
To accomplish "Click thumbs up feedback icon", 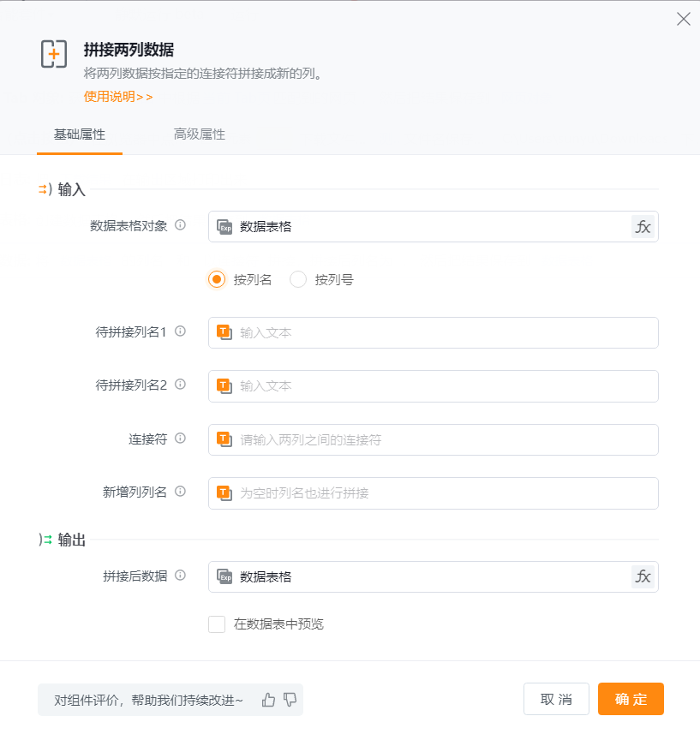I will click(269, 700).
